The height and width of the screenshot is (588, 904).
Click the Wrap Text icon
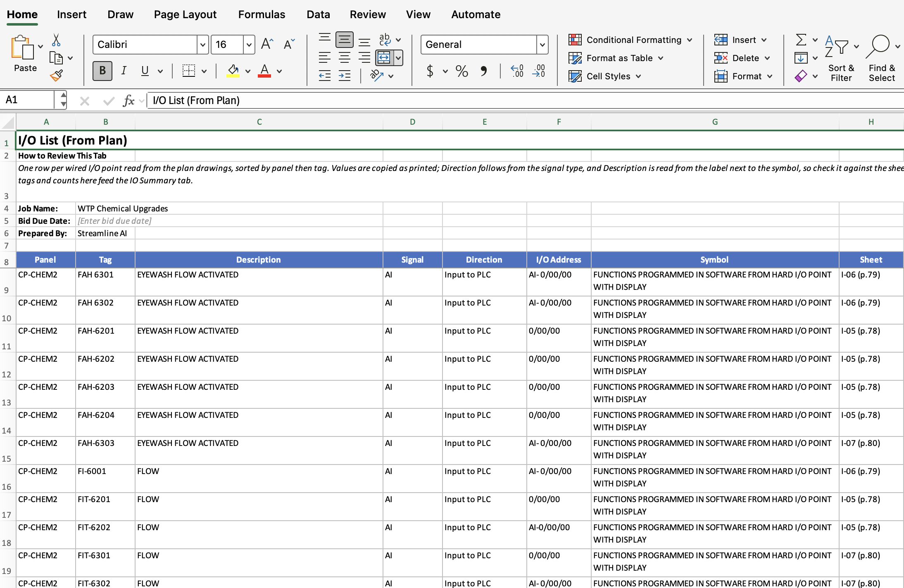click(x=385, y=40)
